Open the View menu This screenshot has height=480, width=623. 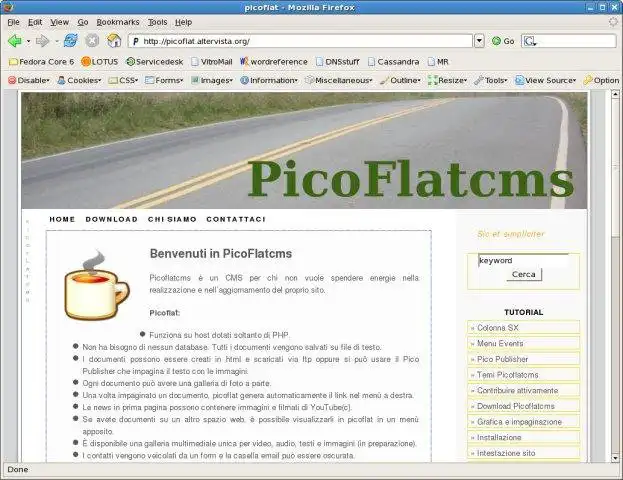coord(60,22)
